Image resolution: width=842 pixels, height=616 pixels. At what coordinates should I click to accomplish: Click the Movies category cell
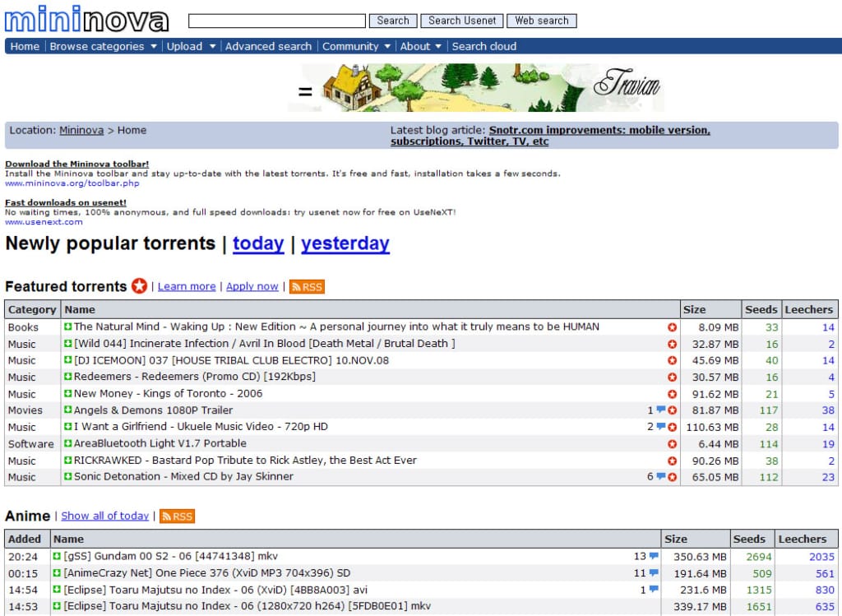(x=25, y=410)
